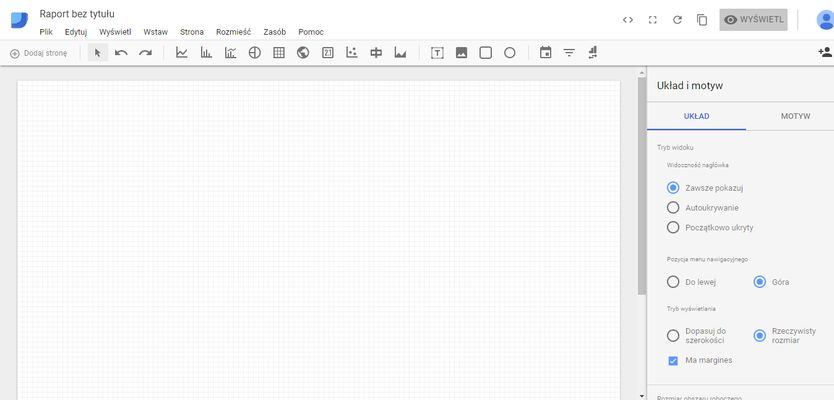Viewport: 834px width, 400px height.
Task: Redo the last action
Action: tap(145, 53)
